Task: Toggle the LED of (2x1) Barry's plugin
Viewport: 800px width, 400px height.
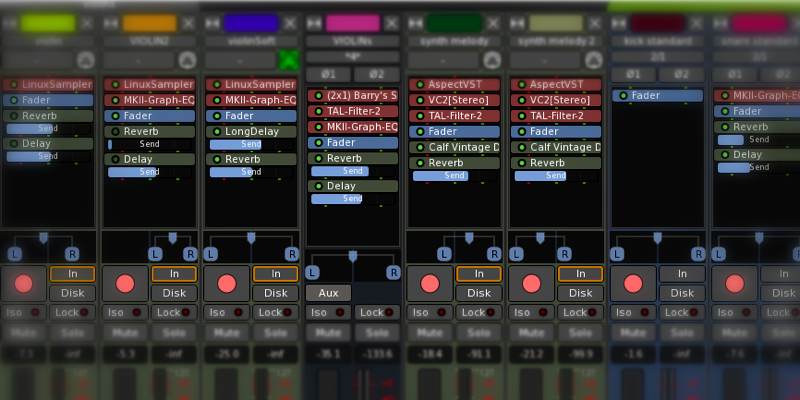Action: (x=318, y=96)
